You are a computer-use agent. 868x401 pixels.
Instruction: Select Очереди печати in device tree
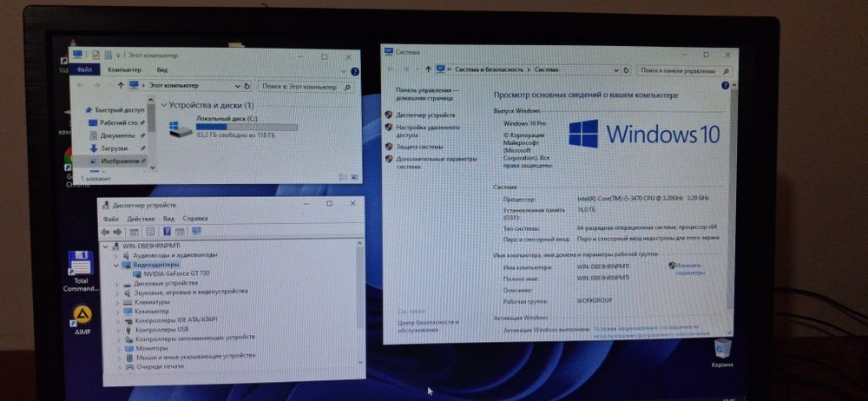[154, 366]
